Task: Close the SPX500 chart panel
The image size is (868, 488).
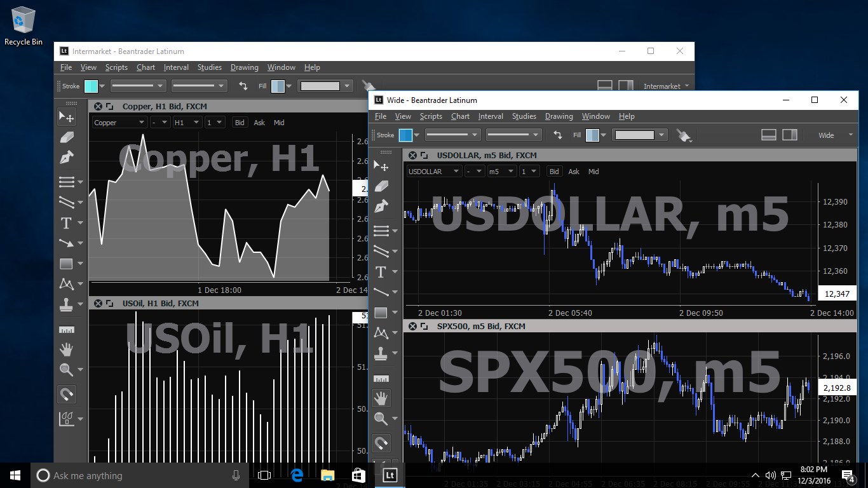Action: click(x=412, y=326)
